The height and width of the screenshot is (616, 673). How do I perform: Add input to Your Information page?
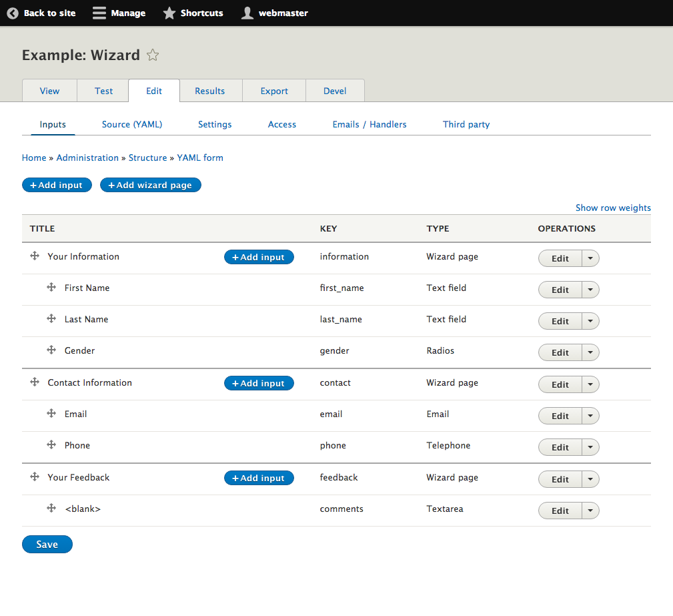[259, 257]
